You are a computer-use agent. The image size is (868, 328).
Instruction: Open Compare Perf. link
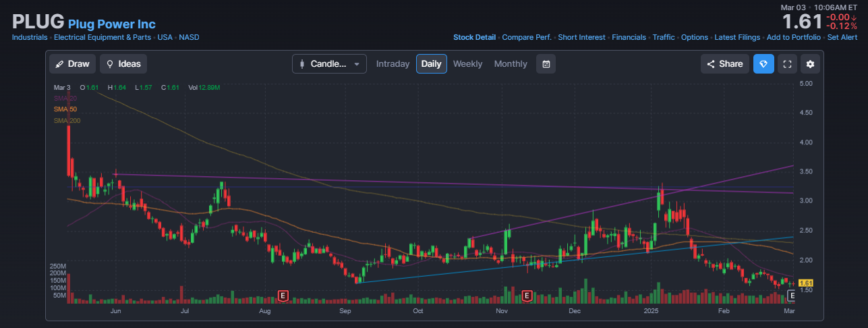527,38
